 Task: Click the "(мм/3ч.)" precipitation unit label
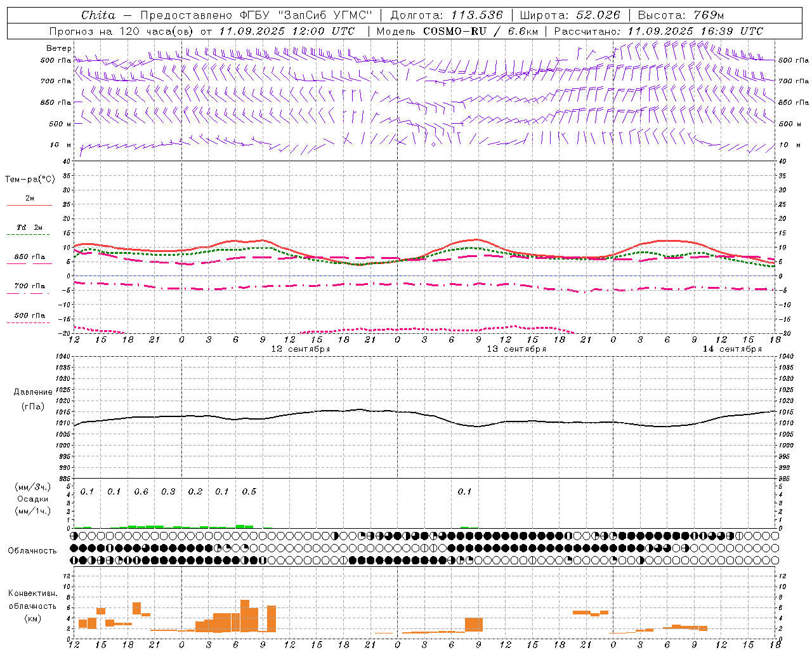coord(32,487)
